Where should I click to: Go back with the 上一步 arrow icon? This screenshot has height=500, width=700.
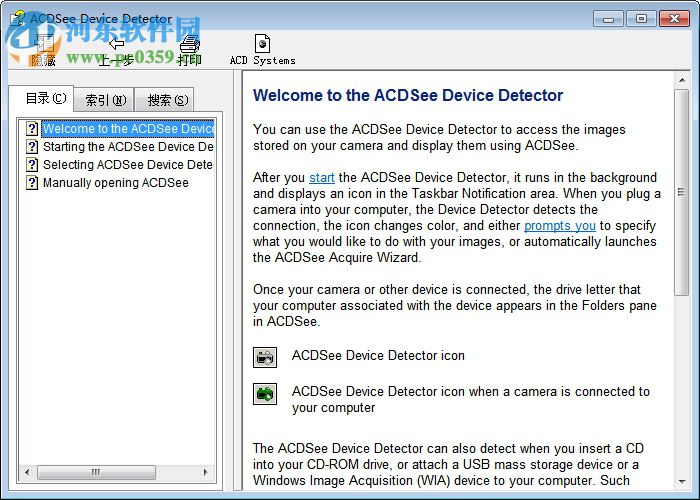coord(117,44)
